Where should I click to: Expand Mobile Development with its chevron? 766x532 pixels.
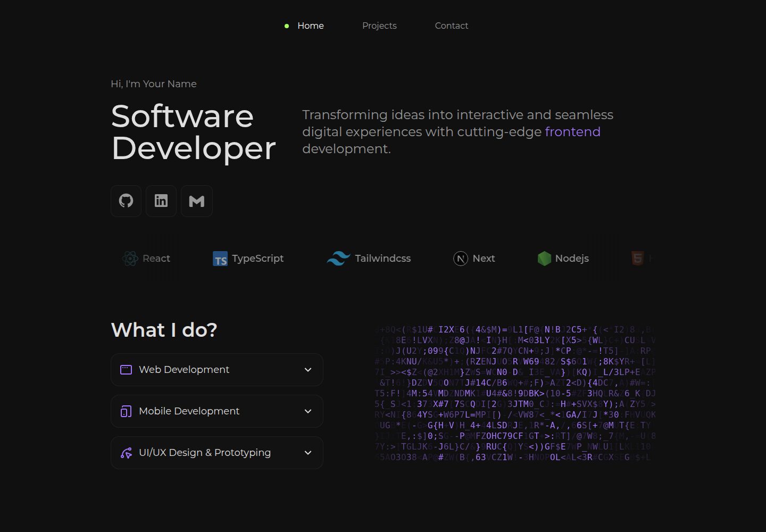coord(308,411)
